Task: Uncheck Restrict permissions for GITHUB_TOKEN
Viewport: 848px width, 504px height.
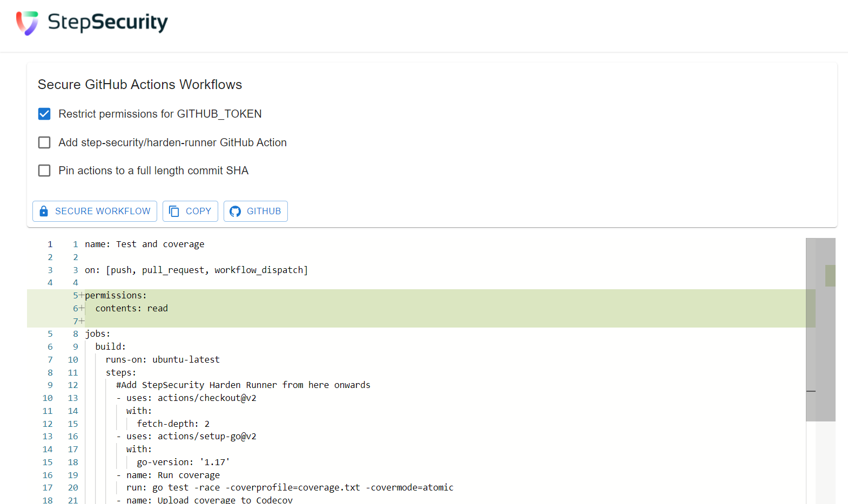Action: pyautogui.click(x=44, y=114)
